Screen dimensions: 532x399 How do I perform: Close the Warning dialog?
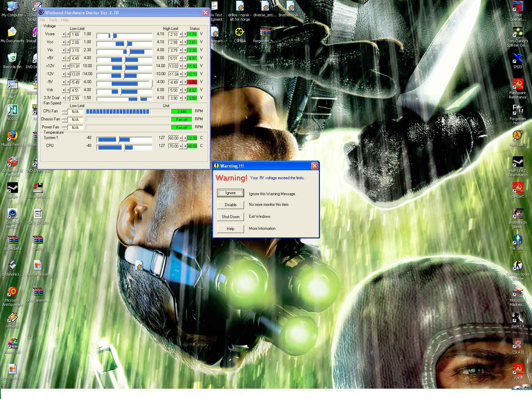tap(315, 166)
